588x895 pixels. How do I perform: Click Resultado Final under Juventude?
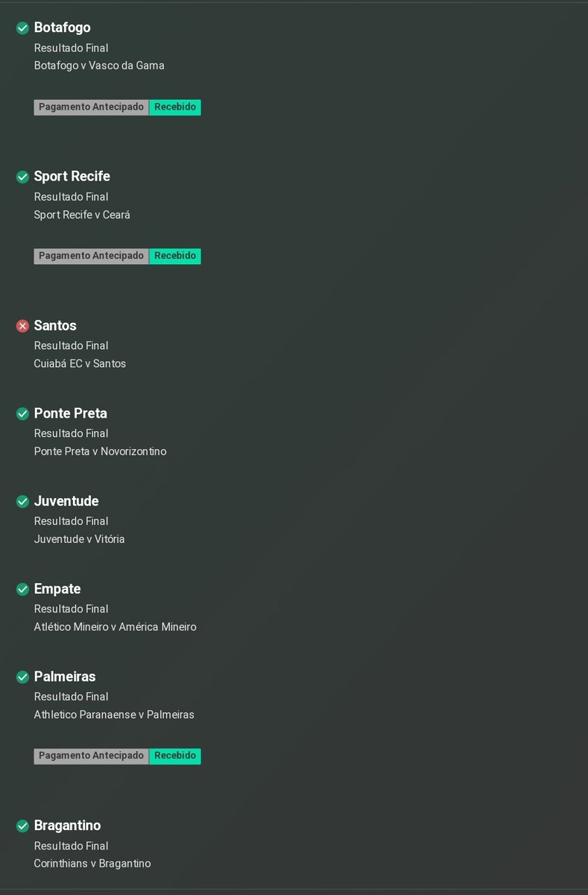[x=72, y=521]
